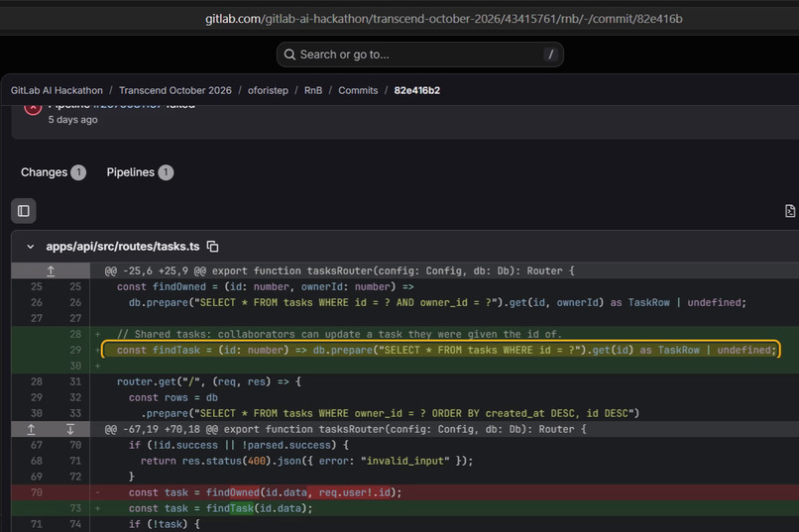
Task: Click the 'if (!id.success' code line
Action: pos(239,445)
